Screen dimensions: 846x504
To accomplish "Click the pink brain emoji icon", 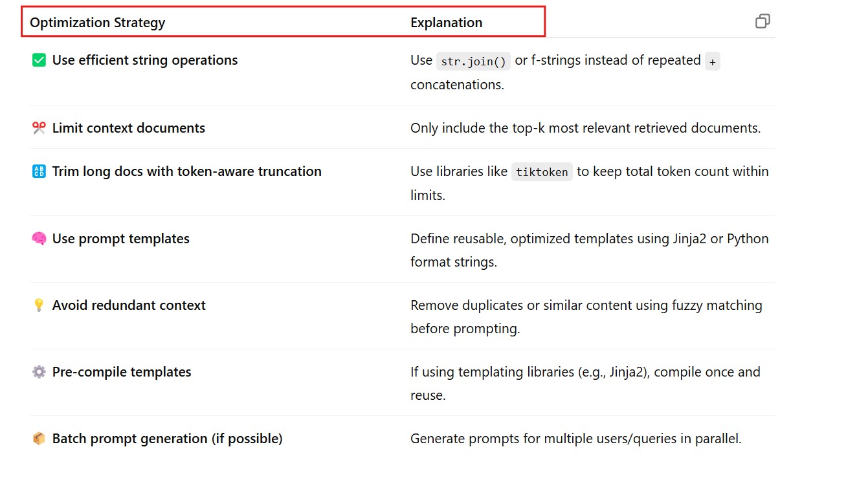I will (39, 239).
